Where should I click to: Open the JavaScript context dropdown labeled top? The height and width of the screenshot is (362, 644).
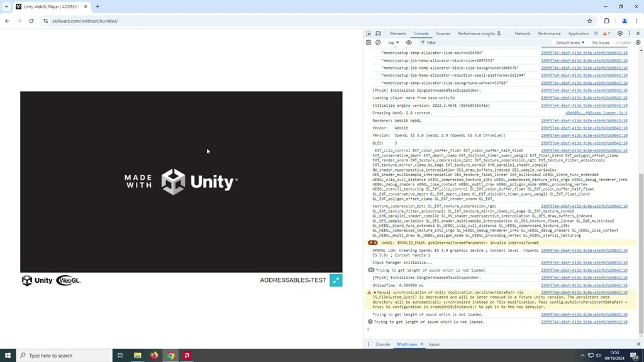pos(392,42)
